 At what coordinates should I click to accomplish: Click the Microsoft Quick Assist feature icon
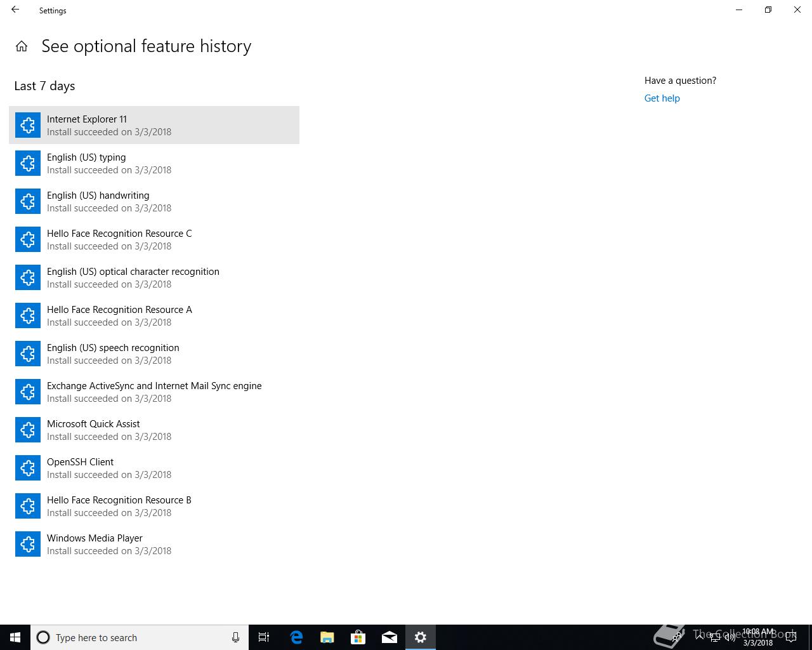tap(28, 430)
